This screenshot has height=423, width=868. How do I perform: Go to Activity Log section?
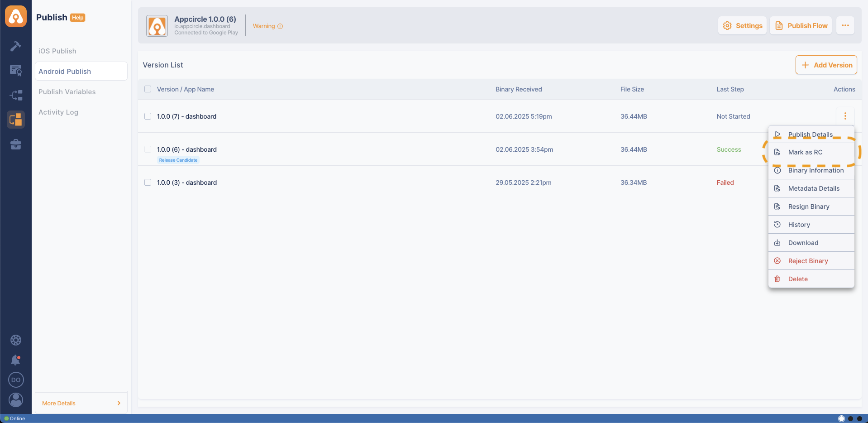tap(58, 112)
